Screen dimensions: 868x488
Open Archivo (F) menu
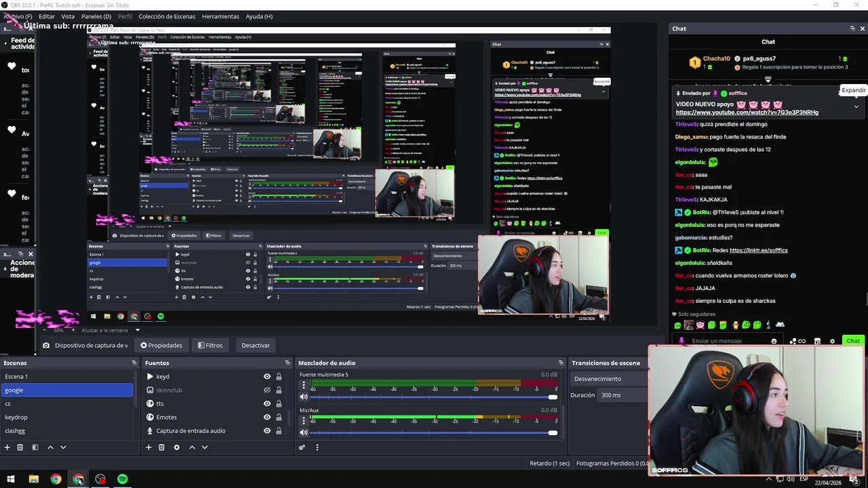(17, 16)
